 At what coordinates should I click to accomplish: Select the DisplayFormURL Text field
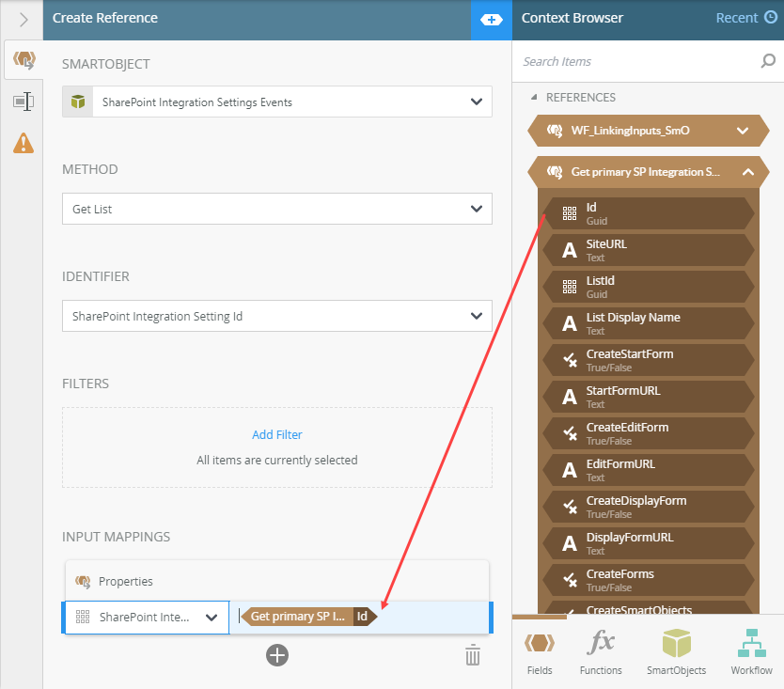click(x=649, y=543)
